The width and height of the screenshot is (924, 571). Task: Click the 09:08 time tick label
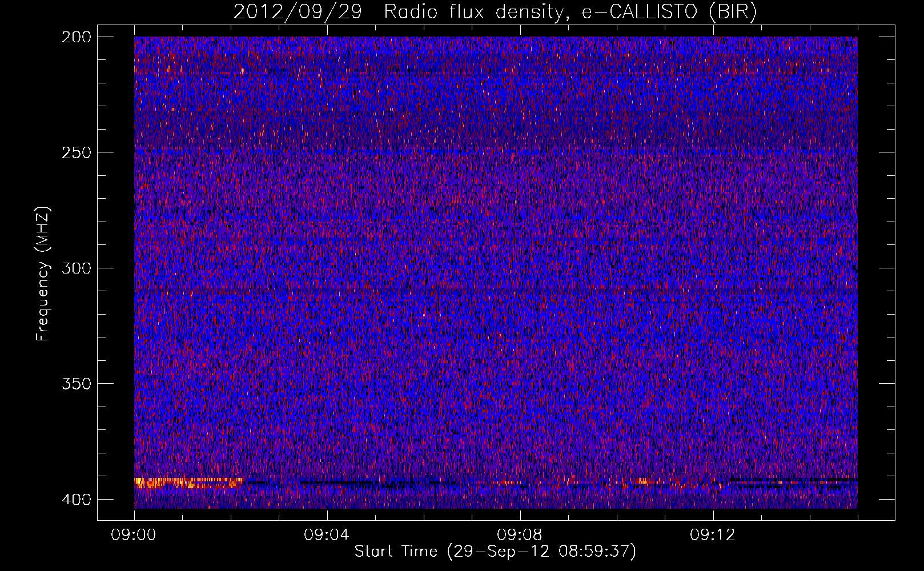pyautogui.click(x=520, y=535)
